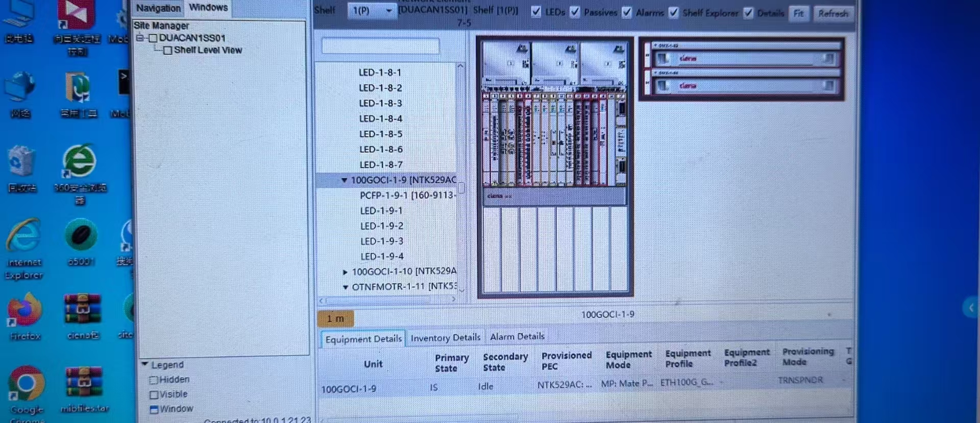Collapse the DUACAN1SS01 navigation node
980x423 pixels.
tap(139, 38)
